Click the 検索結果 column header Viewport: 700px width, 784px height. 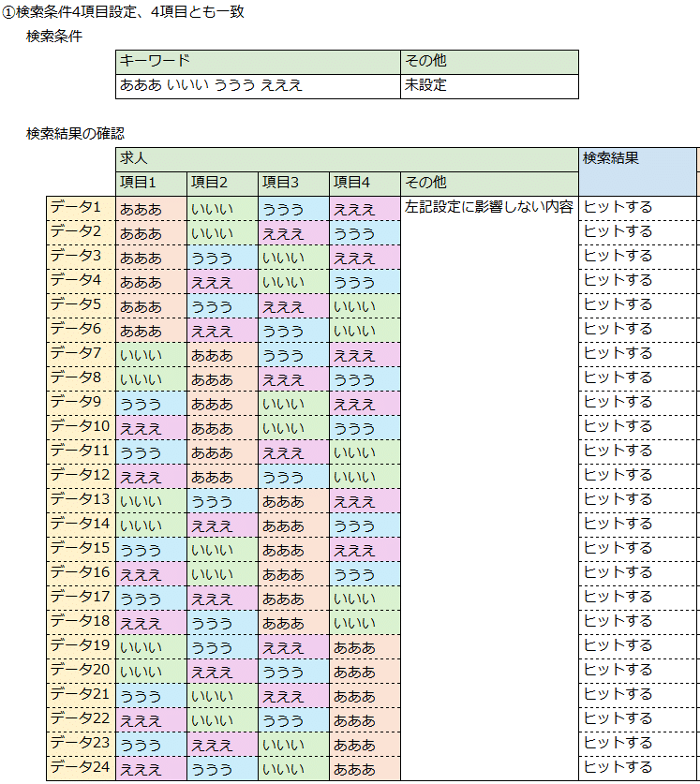(637, 170)
